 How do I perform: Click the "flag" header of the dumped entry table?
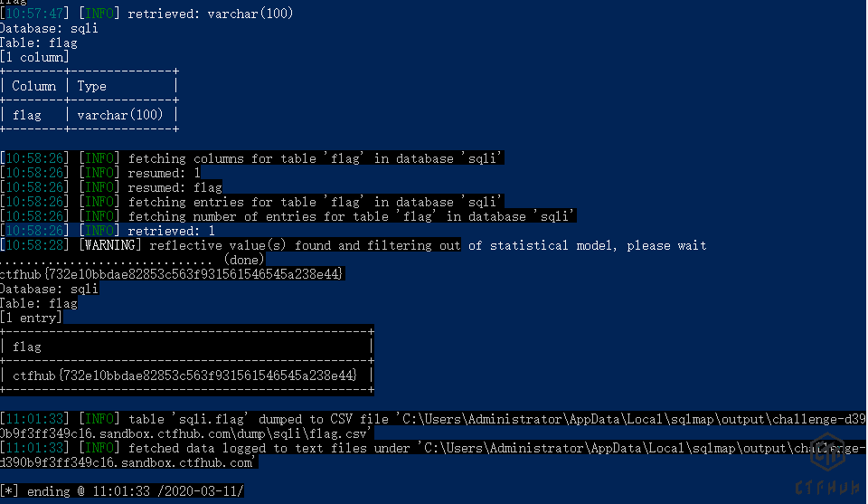point(27,347)
